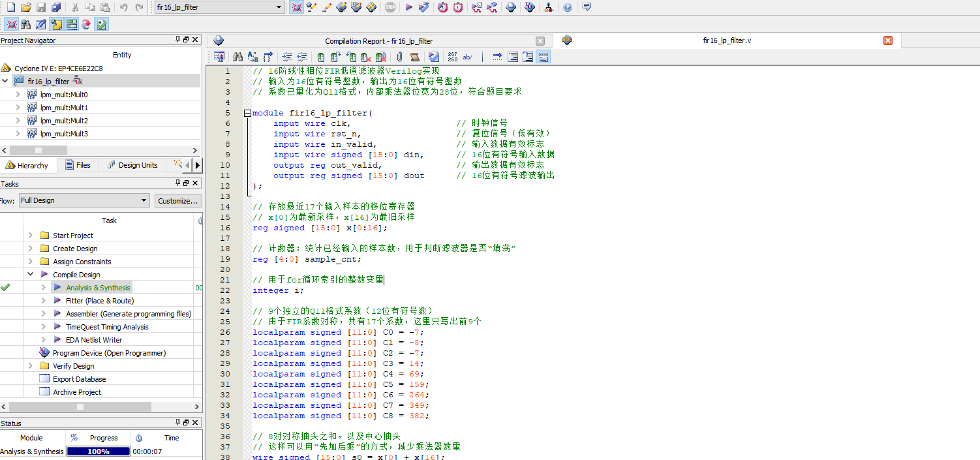Increase indent of selected code
This screenshot has width=980, height=460.
tap(287, 57)
